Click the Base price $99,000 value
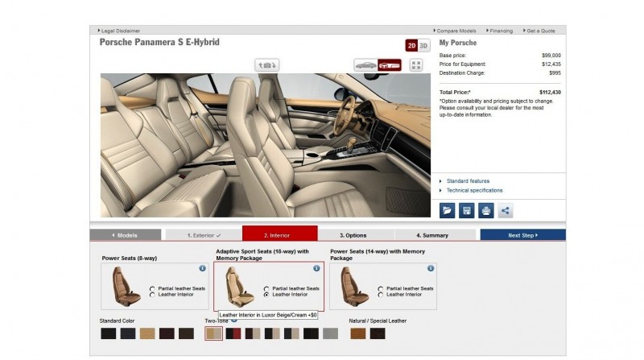The image size is (644, 360). click(x=551, y=55)
